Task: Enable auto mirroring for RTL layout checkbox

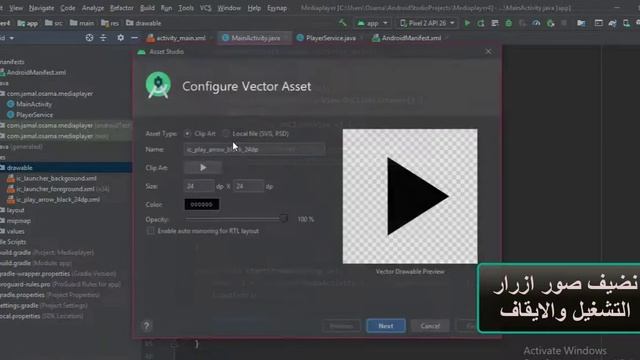Action: (x=151, y=231)
